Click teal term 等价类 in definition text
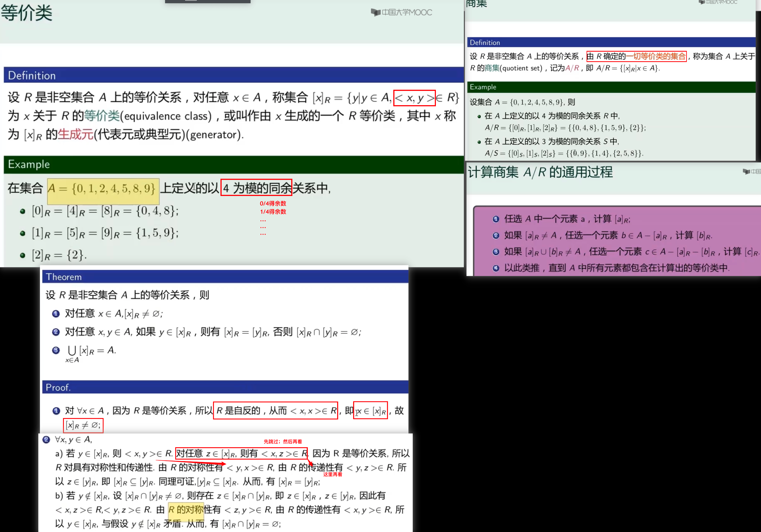Screen dimensions: 761x532 click(x=102, y=116)
